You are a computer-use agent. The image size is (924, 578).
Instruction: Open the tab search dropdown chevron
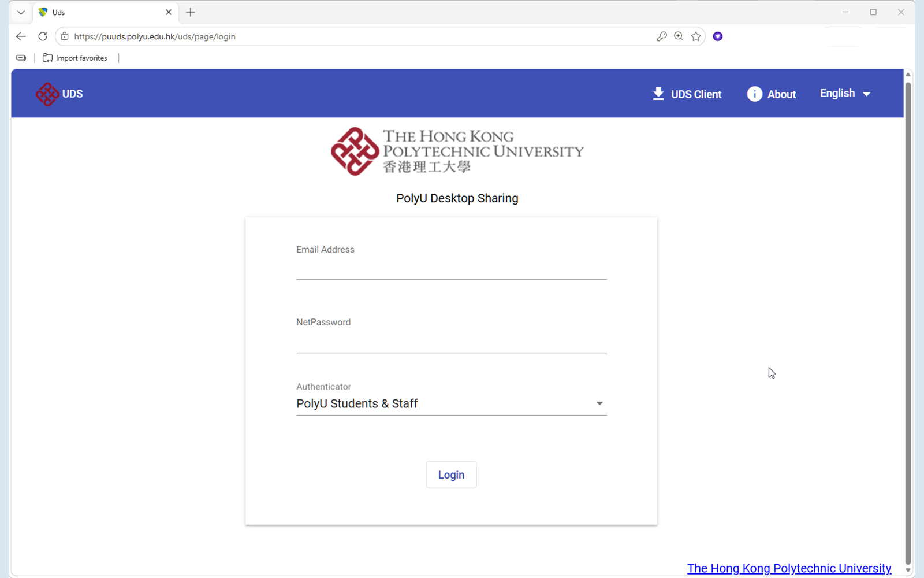(21, 12)
